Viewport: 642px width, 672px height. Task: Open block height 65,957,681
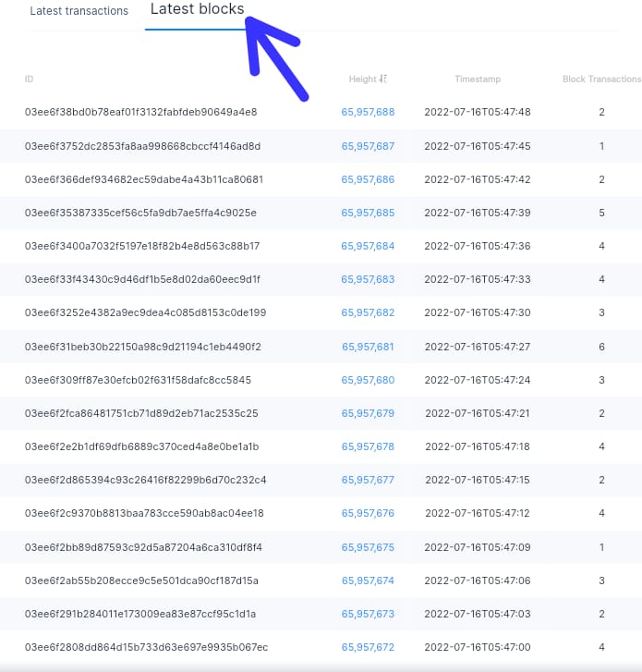[368, 347]
